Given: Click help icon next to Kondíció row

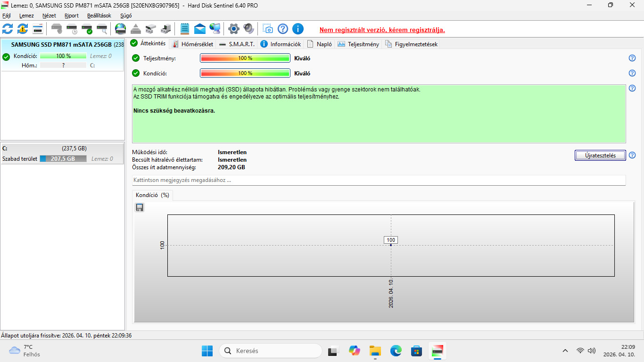Looking at the screenshot, I should tap(632, 73).
